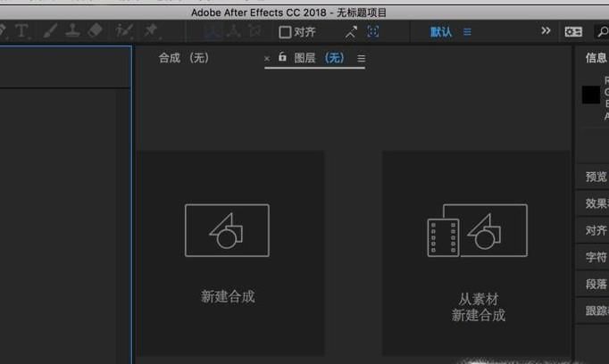Select the Puppet Pin tool
Screen dimensions: 609x364
[151, 30]
